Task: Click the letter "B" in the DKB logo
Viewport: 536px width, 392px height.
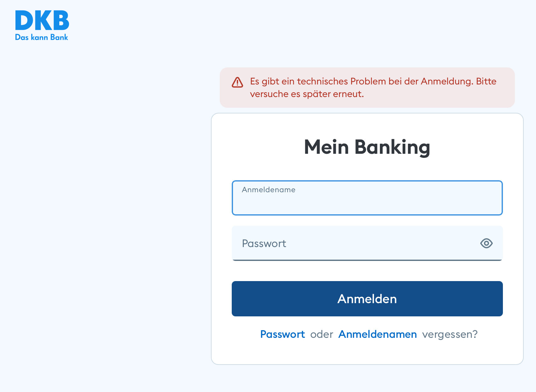Action: click(60, 21)
